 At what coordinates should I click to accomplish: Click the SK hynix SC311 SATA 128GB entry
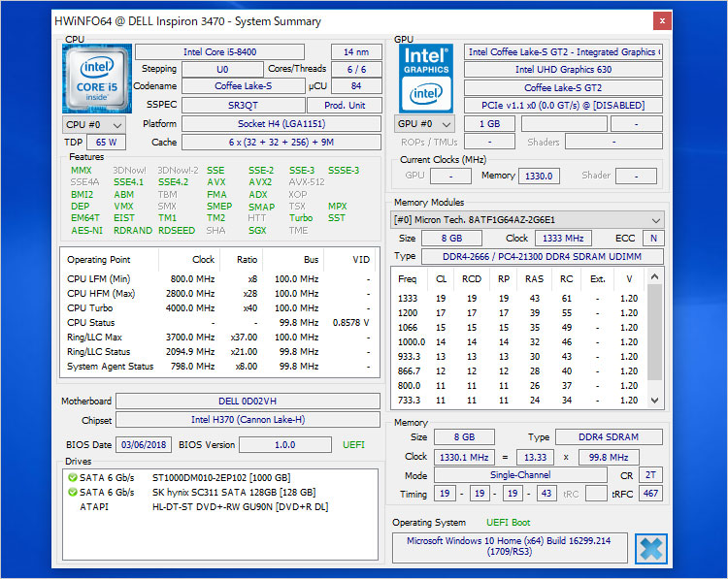pos(234,492)
